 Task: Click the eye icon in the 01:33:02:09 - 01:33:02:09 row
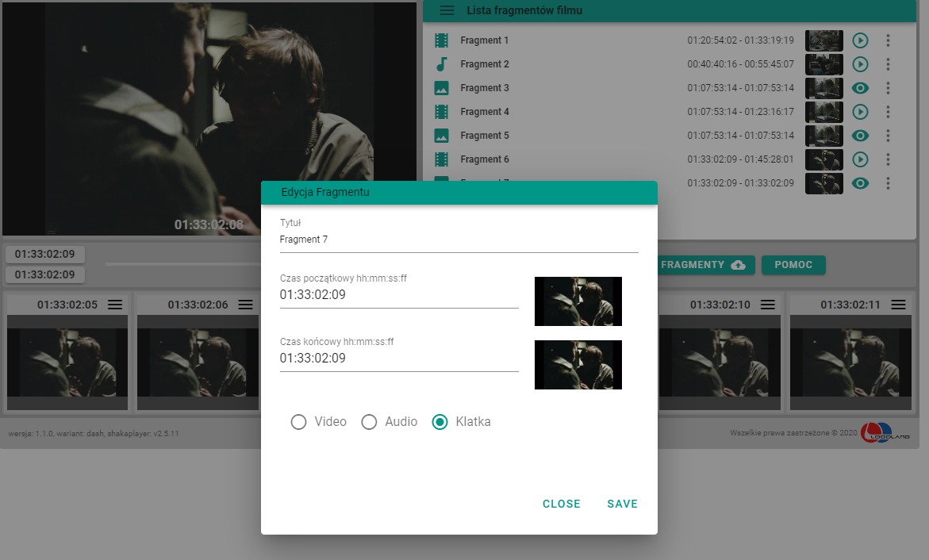860,183
